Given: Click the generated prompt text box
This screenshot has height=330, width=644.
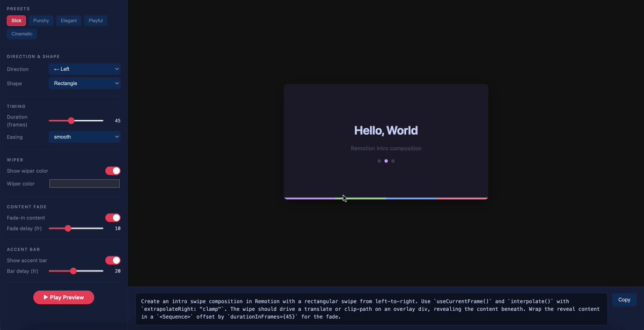Looking at the screenshot, I should pyautogui.click(x=371, y=309).
